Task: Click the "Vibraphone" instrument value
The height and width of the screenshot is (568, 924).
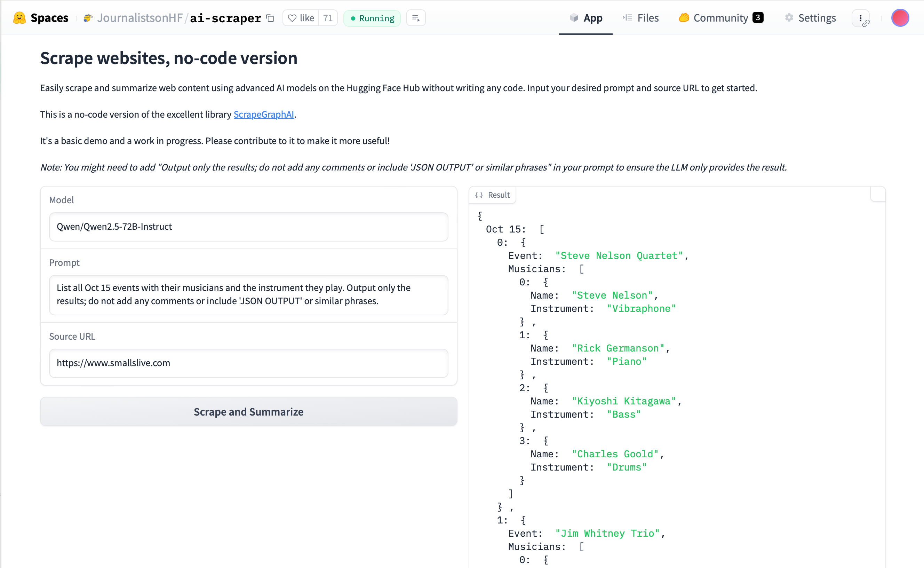Action: 641,309
